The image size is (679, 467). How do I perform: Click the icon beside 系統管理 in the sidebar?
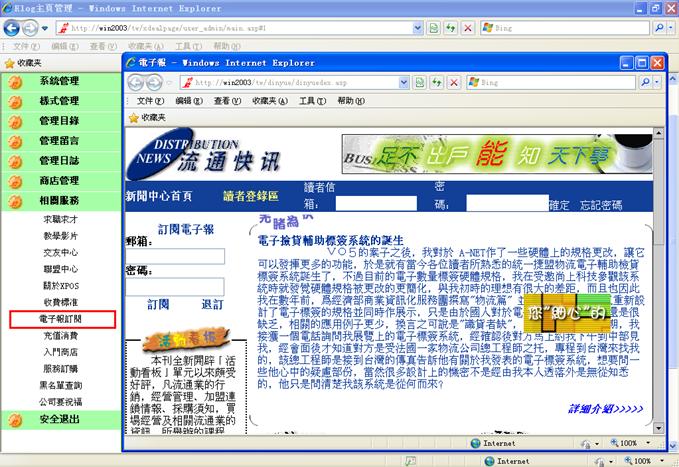pyautogui.click(x=15, y=81)
